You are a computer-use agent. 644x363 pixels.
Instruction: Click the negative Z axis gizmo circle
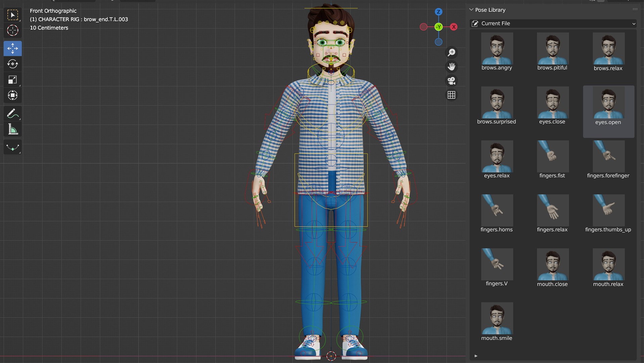point(439,42)
